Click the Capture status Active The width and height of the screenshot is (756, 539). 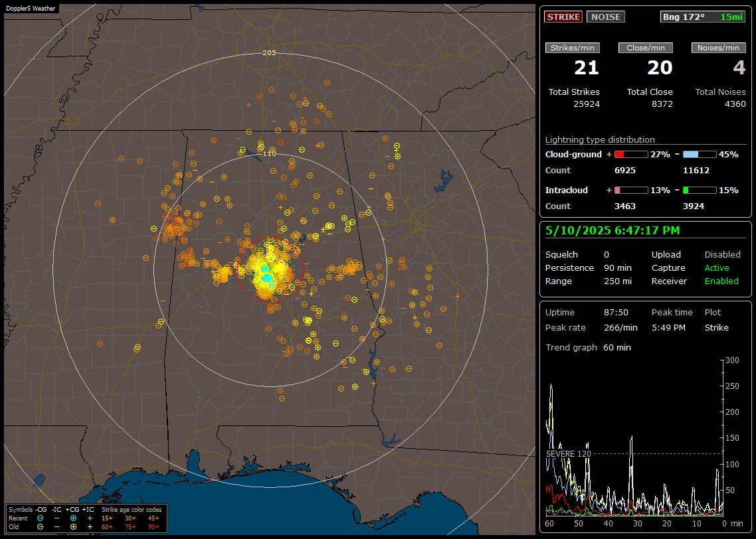pos(716,268)
